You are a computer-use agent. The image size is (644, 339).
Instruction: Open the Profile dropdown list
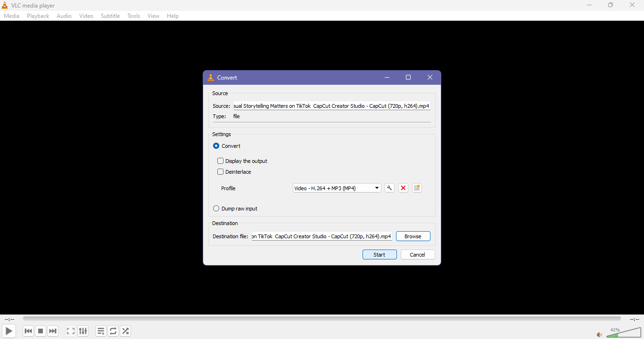tap(337, 188)
